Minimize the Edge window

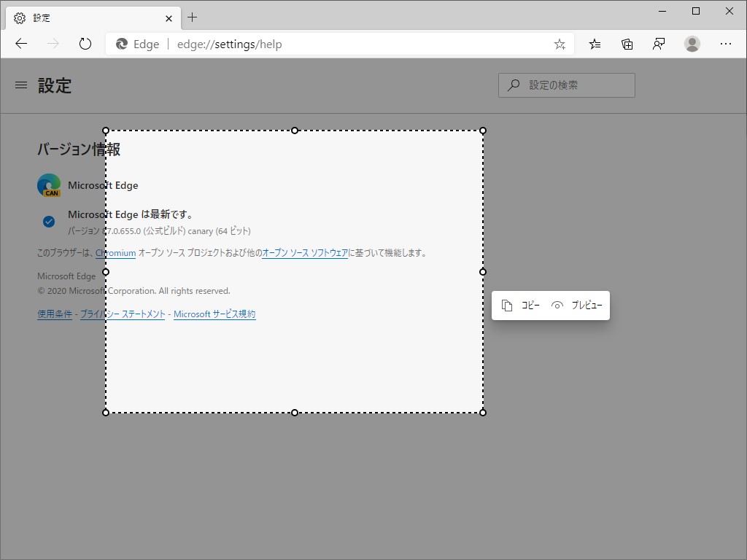(662, 11)
